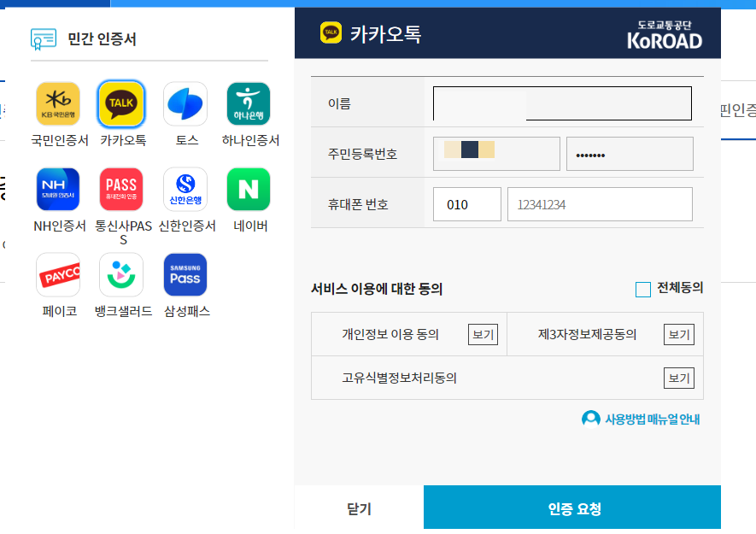Pick the 하나인증서 icon

[x=249, y=103]
